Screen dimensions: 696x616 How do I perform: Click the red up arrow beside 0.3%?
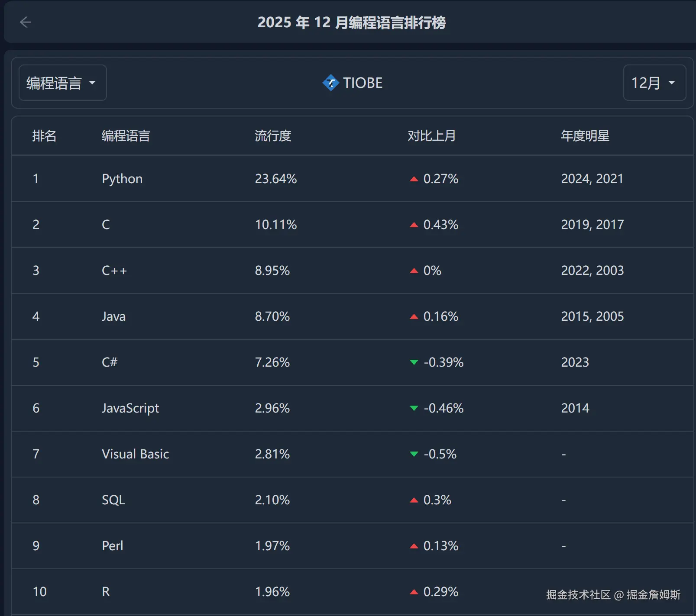(x=414, y=500)
